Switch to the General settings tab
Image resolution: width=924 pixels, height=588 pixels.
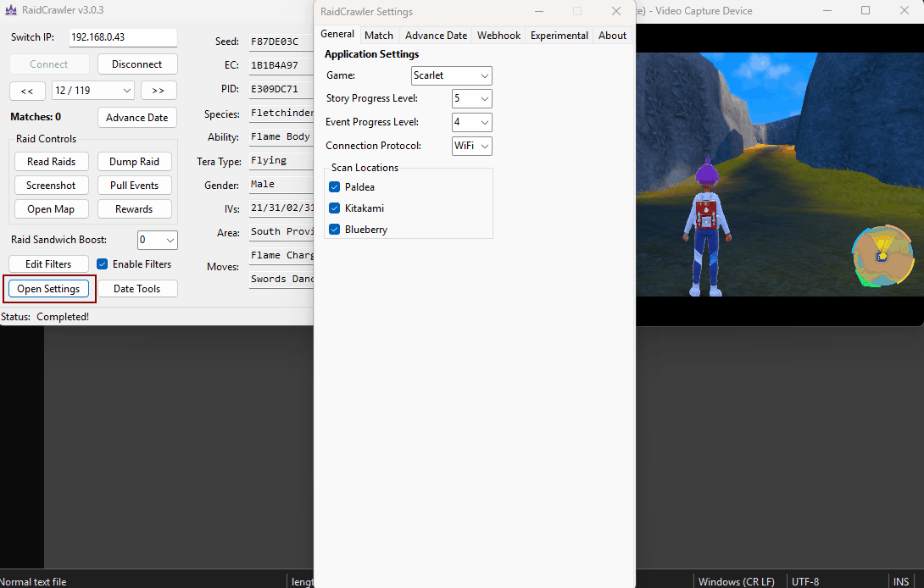[x=337, y=34]
